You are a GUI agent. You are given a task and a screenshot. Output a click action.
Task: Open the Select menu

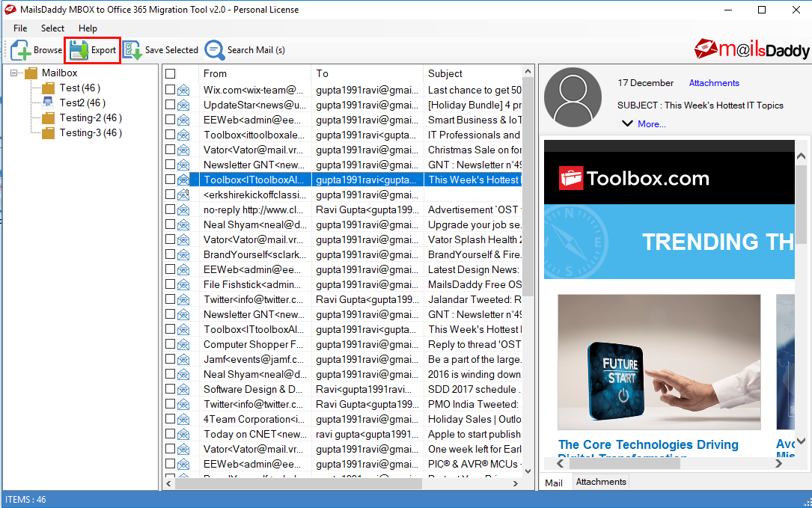point(53,28)
